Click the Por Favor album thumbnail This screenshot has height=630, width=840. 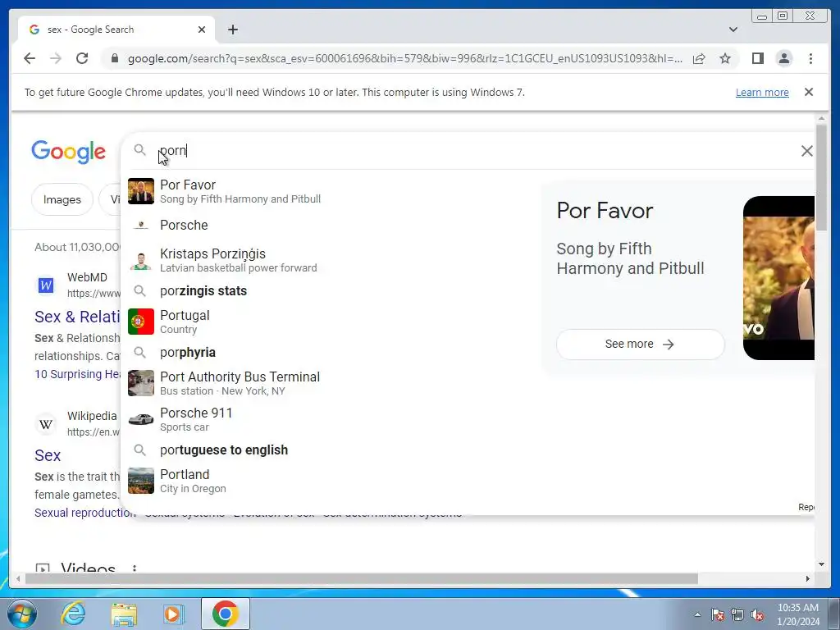click(141, 191)
